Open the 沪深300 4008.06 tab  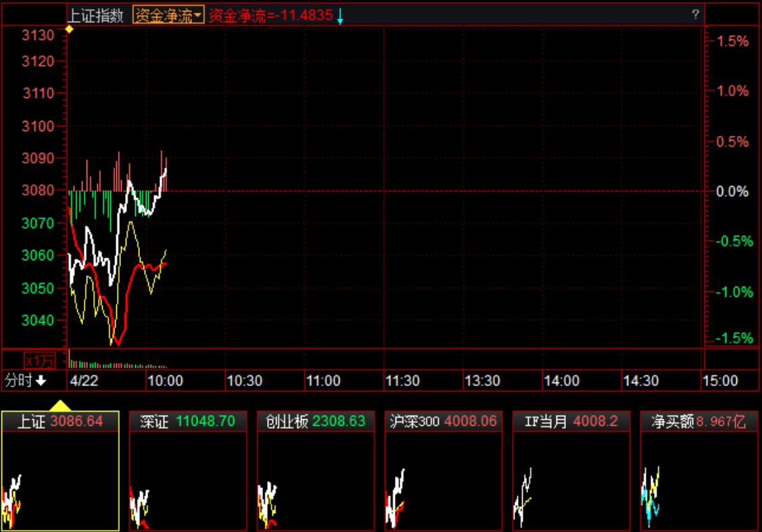tap(443, 422)
